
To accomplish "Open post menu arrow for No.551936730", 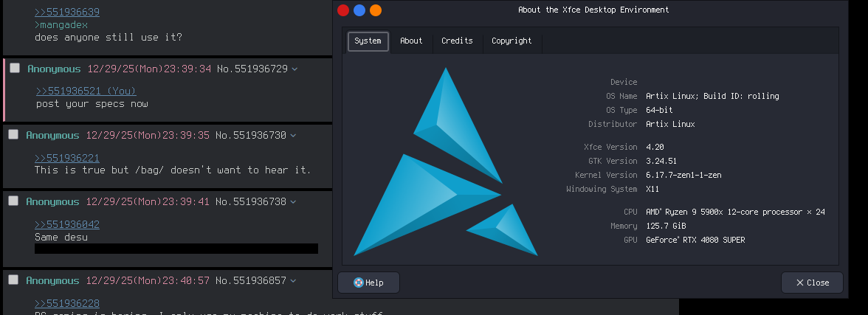I will (x=293, y=136).
